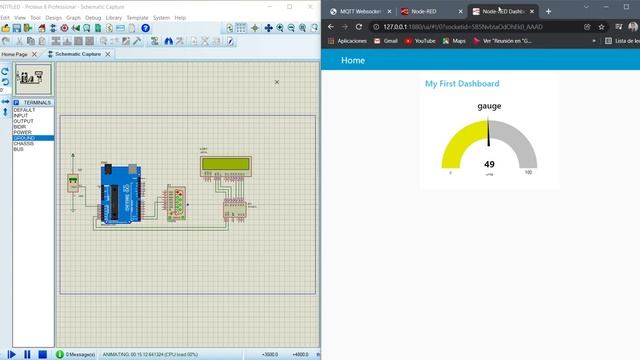The image size is (640, 360).
Task: Click the browser address bar URL
Action: (463, 27)
